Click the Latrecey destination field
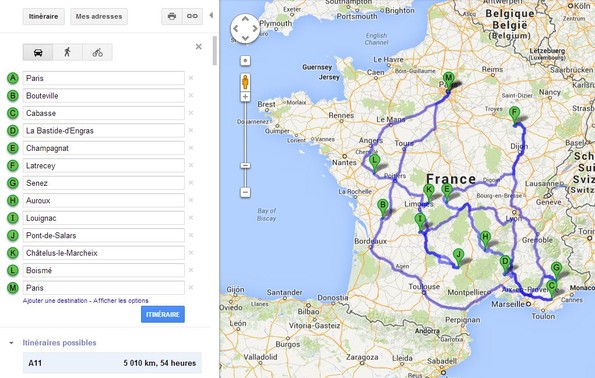595x378 pixels. coord(104,165)
